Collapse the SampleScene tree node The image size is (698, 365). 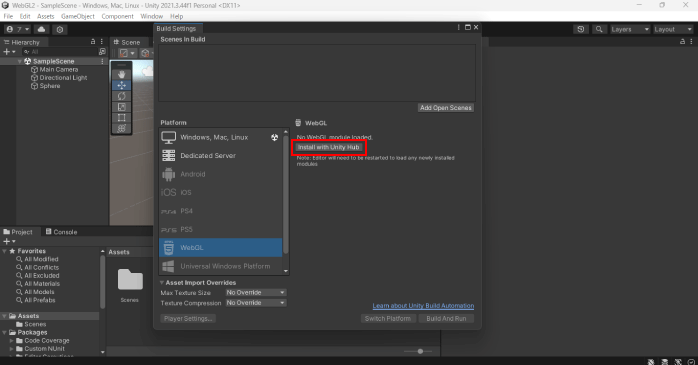tap(20, 61)
